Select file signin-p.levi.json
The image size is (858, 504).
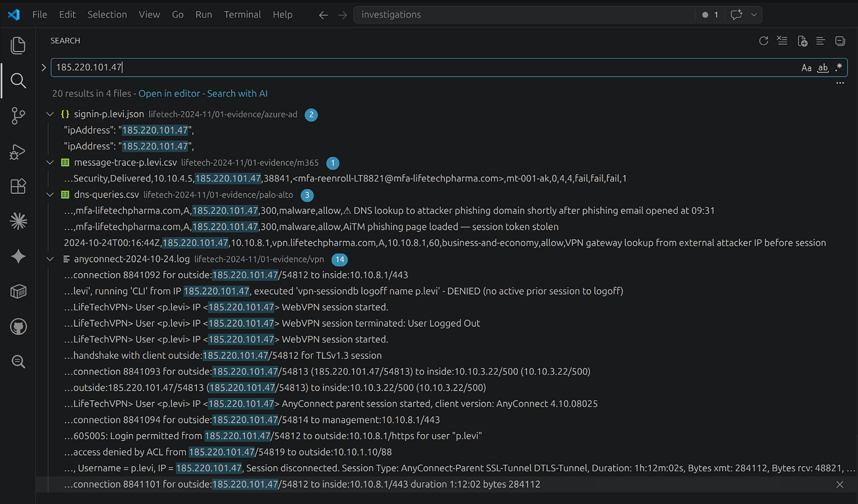(x=108, y=114)
